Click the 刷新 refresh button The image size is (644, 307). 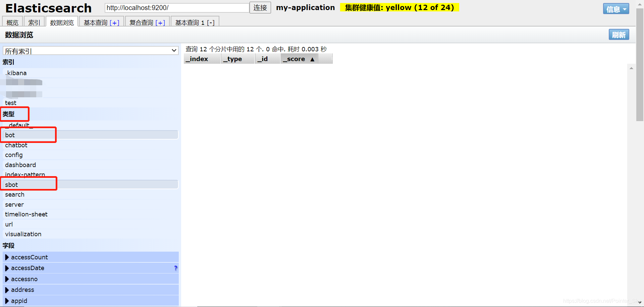coord(619,35)
